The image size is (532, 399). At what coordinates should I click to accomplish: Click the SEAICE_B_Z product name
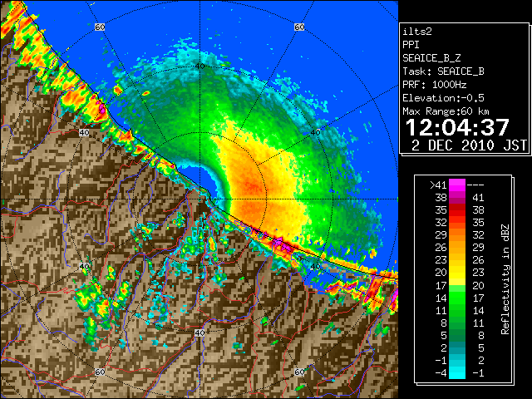pyautogui.click(x=431, y=58)
